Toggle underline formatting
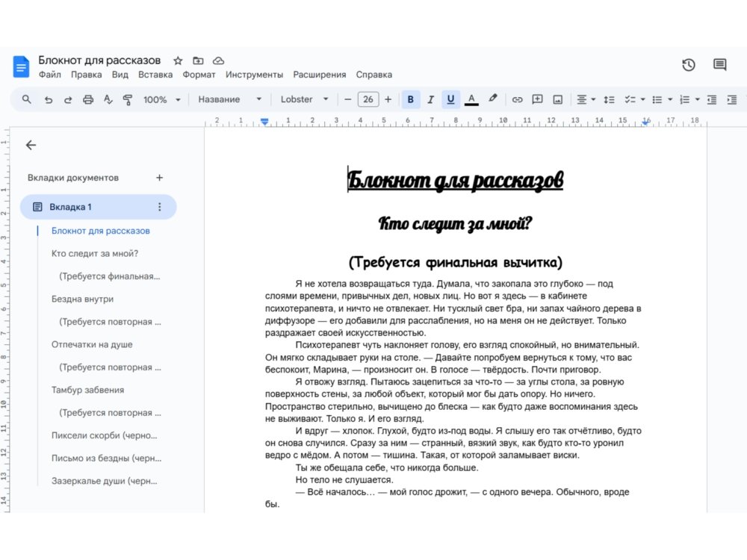 pyautogui.click(x=450, y=99)
